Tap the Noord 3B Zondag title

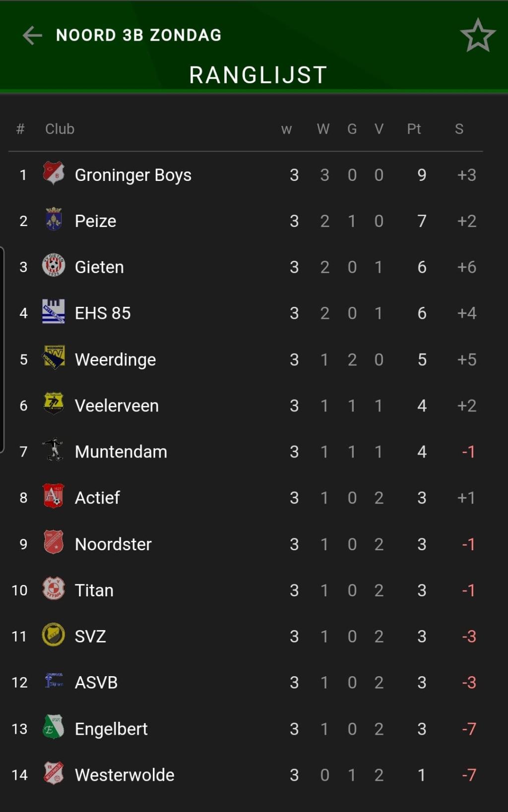(139, 35)
